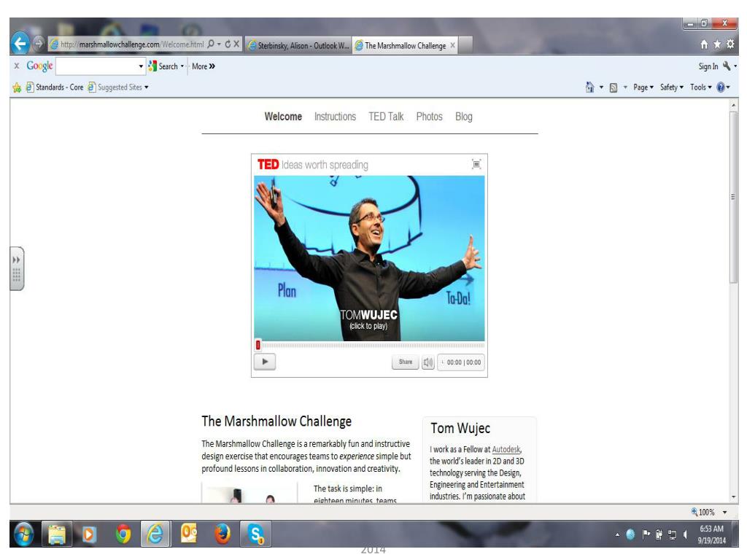Image resolution: width=747 pixels, height=560 pixels.
Task: Select the Welcome navigation item
Action: point(283,117)
